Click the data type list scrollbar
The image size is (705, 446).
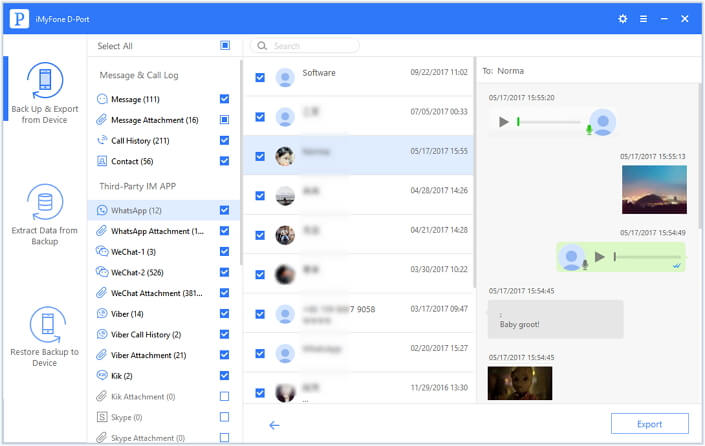pos(241,162)
